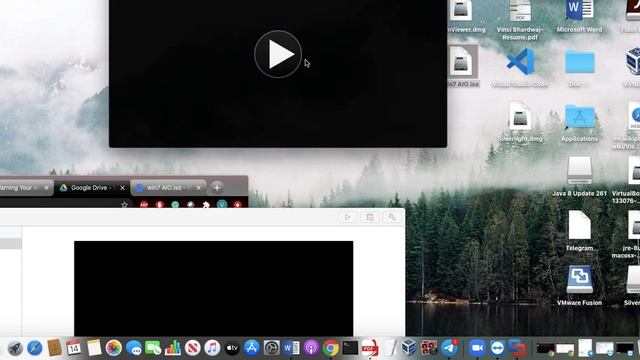Open Photo Booth from the Dock

(x=429, y=348)
